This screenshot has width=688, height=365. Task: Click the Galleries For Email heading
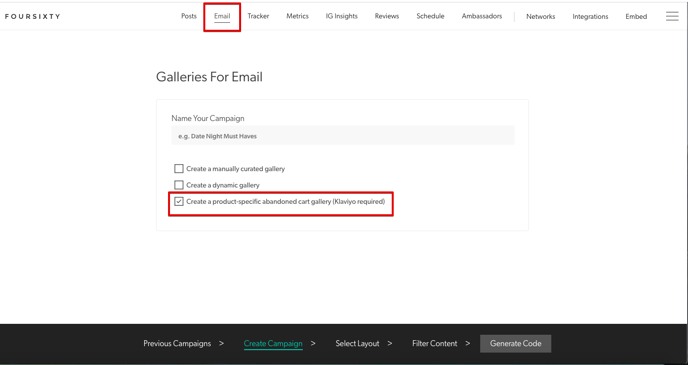coord(209,77)
